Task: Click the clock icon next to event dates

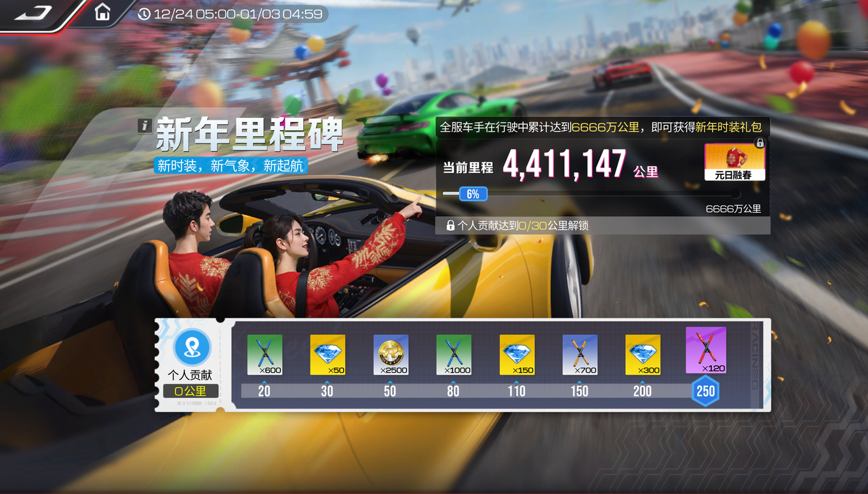Action: tap(144, 14)
